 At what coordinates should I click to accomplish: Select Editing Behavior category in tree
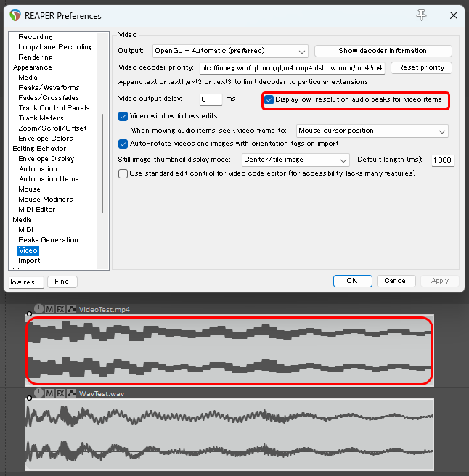(39, 149)
